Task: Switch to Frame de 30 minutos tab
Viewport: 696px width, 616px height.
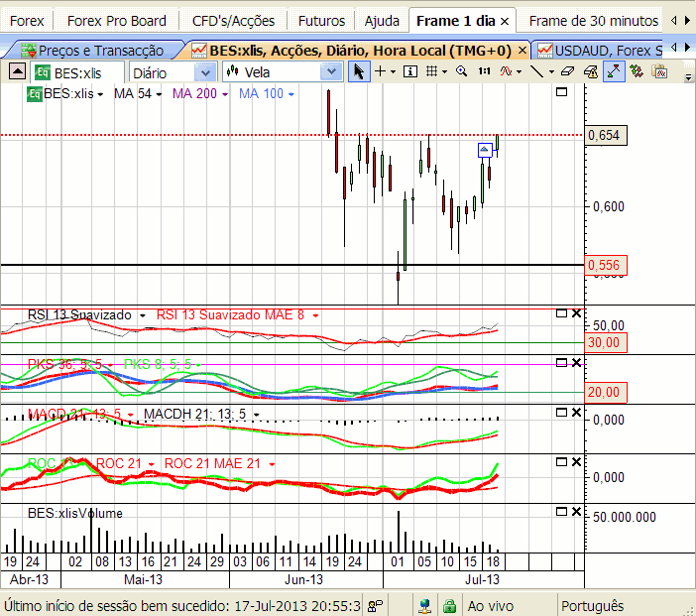Action: click(594, 21)
